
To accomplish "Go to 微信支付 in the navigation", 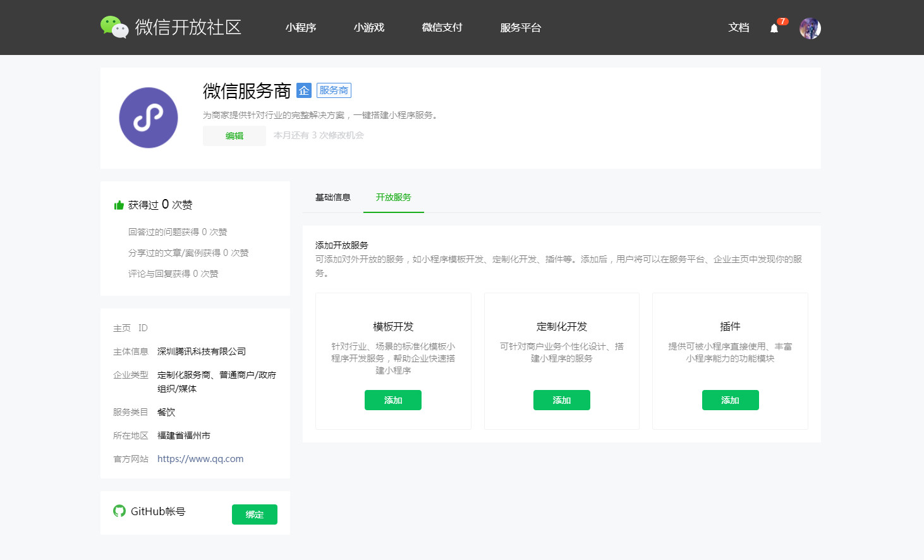I will [x=442, y=28].
